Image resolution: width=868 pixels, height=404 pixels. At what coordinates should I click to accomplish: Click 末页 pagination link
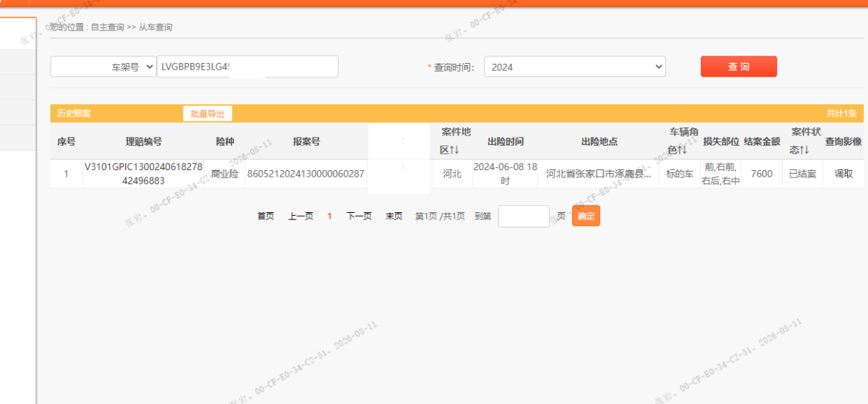click(x=394, y=216)
